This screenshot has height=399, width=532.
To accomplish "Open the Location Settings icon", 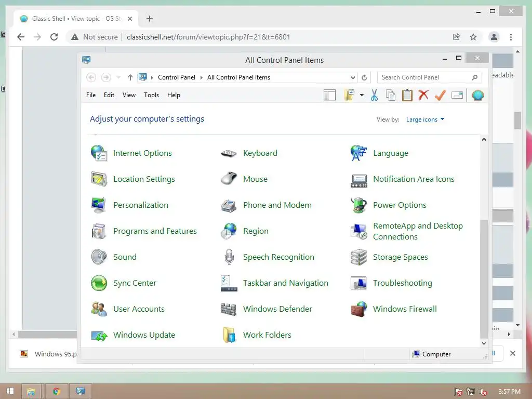I will [x=99, y=179].
